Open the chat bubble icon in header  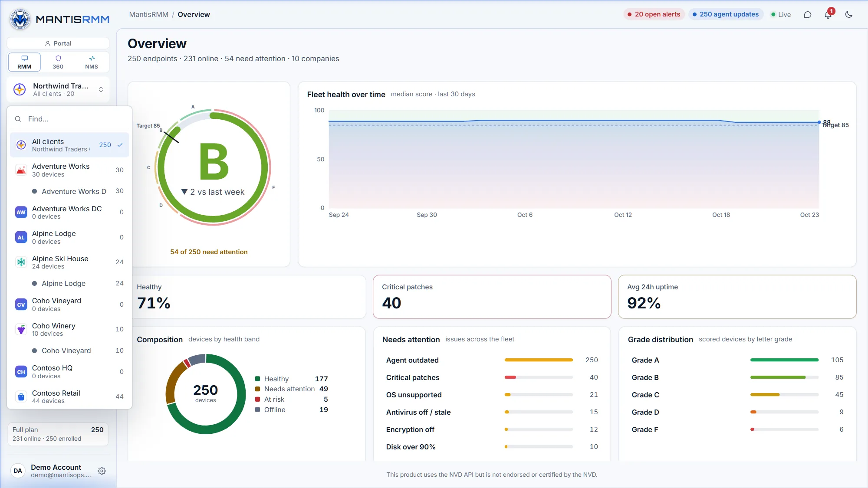[807, 15]
